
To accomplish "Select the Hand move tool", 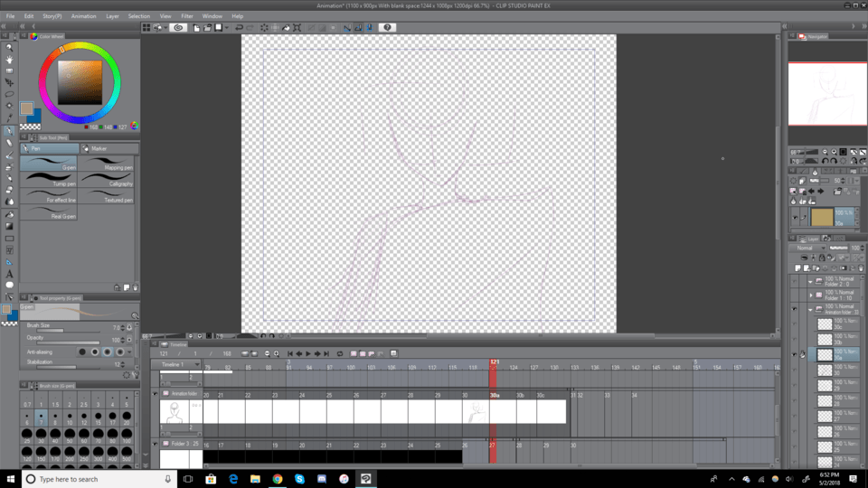I will (10, 60).
